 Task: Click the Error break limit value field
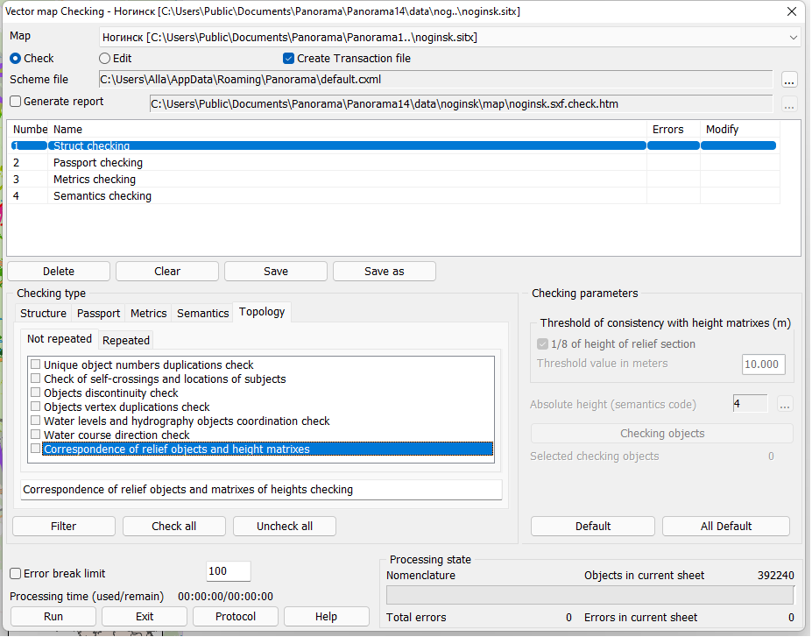pyautogui.click(x=228, y=571)
